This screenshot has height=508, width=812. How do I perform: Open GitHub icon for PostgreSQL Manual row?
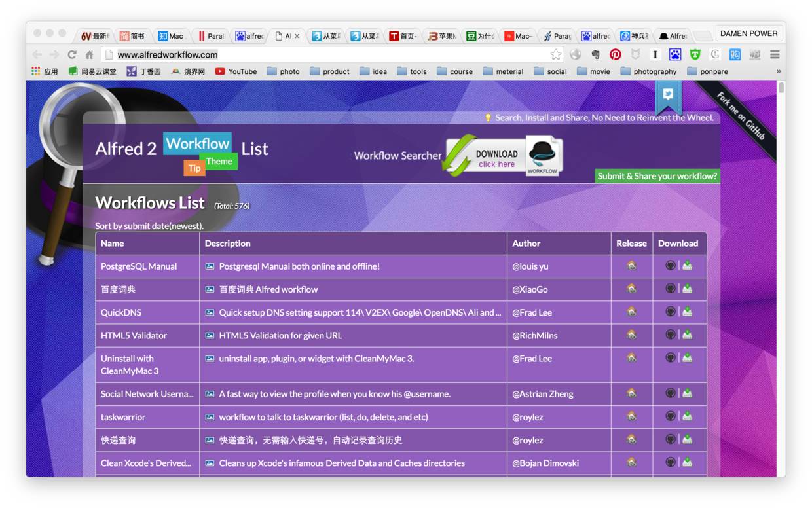click(671, 266)
